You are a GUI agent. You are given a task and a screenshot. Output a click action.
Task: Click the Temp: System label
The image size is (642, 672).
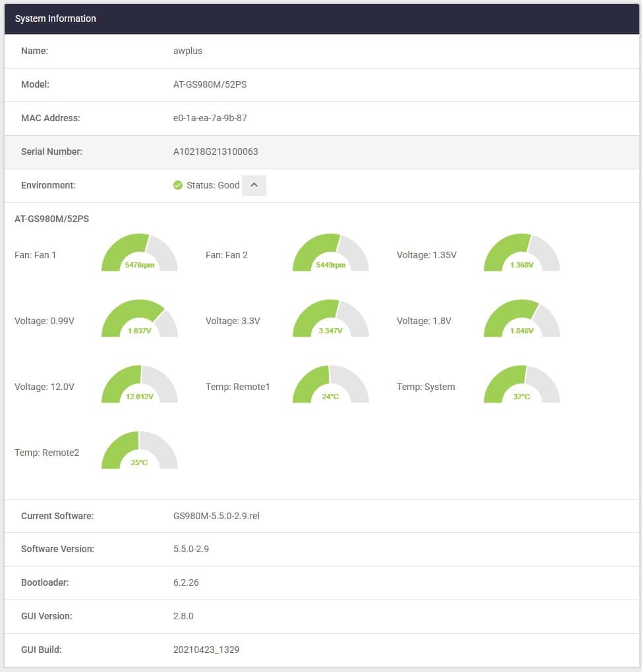pyautogui.click(x=426, y=387)
